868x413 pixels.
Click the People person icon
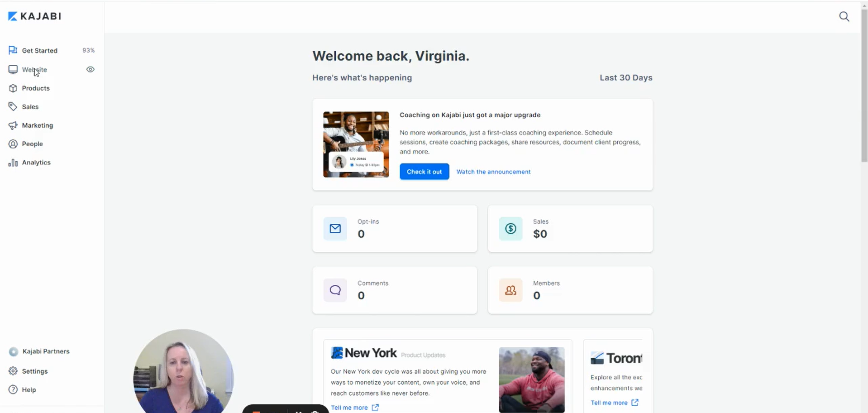pos(13,144)
